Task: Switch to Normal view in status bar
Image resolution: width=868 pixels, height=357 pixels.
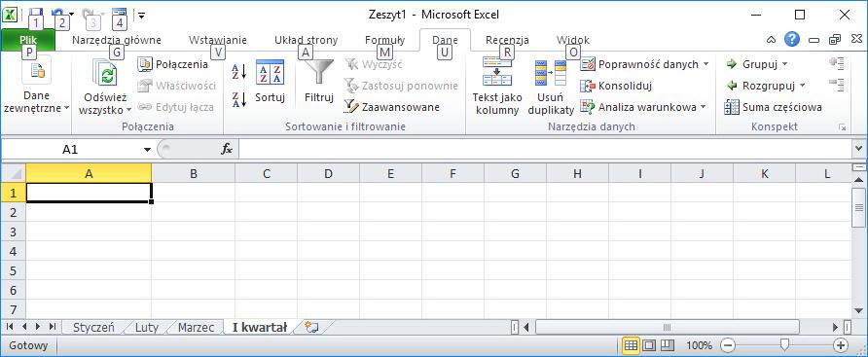Action: click(631, 346)
